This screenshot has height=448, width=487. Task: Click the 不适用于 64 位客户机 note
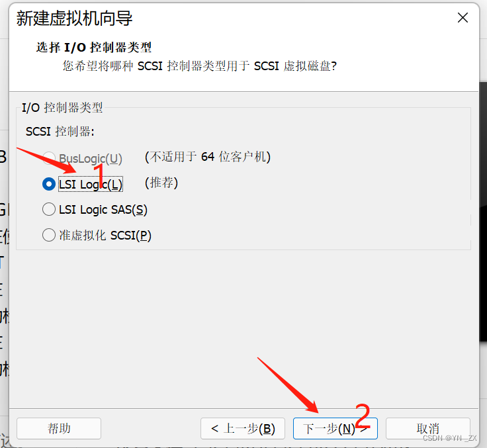pyautogui.click(x=208, y=157)
